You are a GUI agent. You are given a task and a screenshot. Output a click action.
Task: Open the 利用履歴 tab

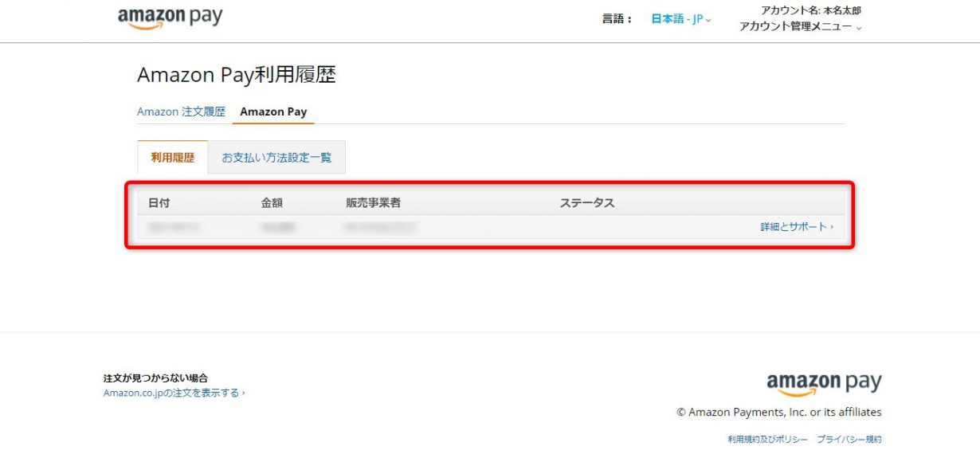click(173, 157)
